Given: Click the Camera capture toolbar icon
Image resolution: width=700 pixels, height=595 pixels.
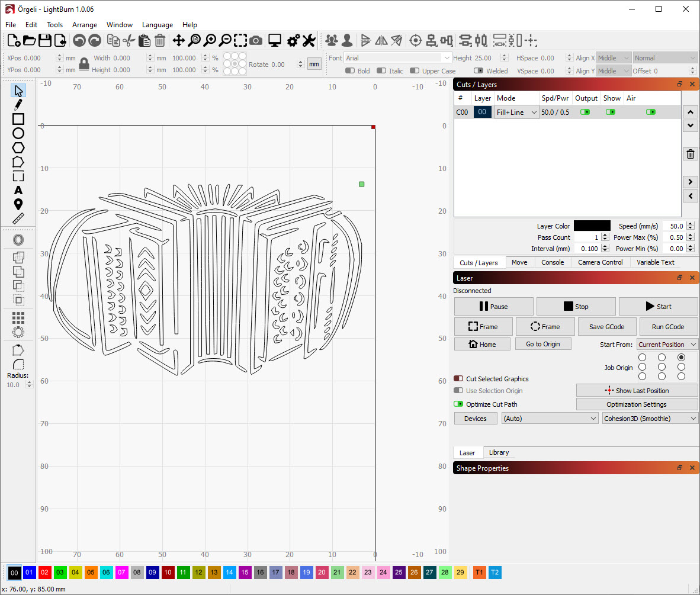Looking at the screenshot, I should 256,40.
